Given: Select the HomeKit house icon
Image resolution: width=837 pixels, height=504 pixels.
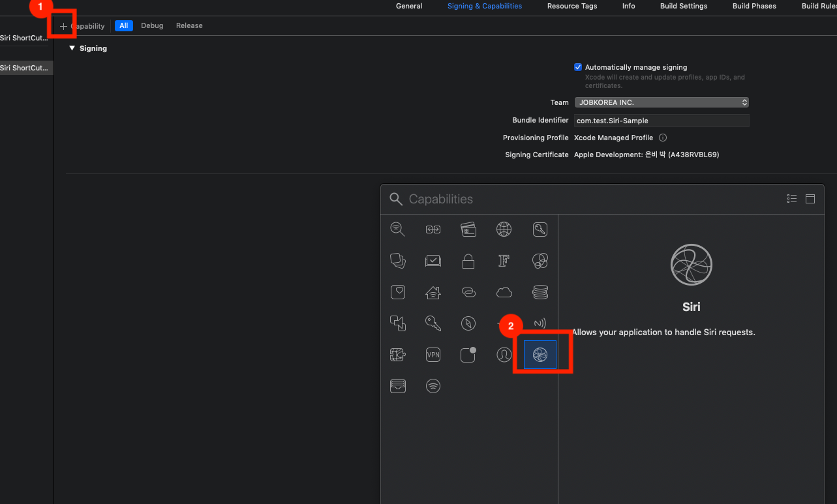Looking at the screenshot, I should click(433, 292).
